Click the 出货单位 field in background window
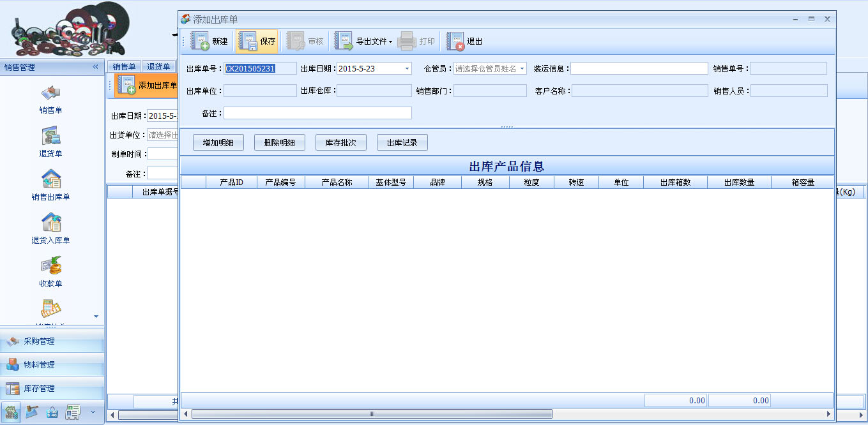 [162, 135]
